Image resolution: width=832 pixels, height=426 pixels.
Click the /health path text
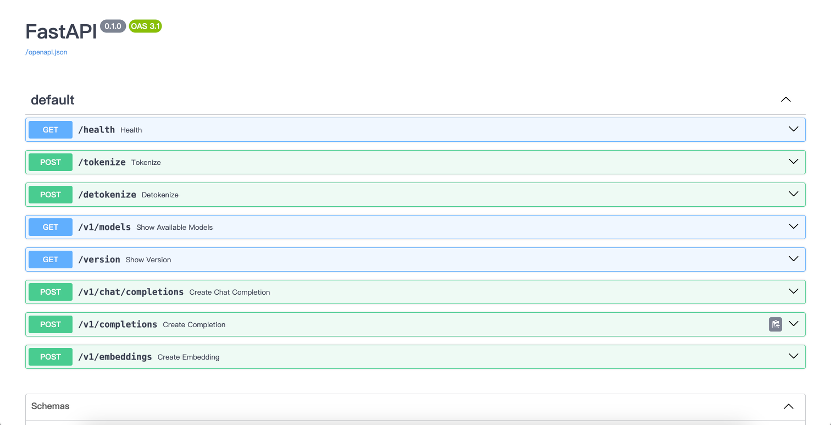(96, 129)
